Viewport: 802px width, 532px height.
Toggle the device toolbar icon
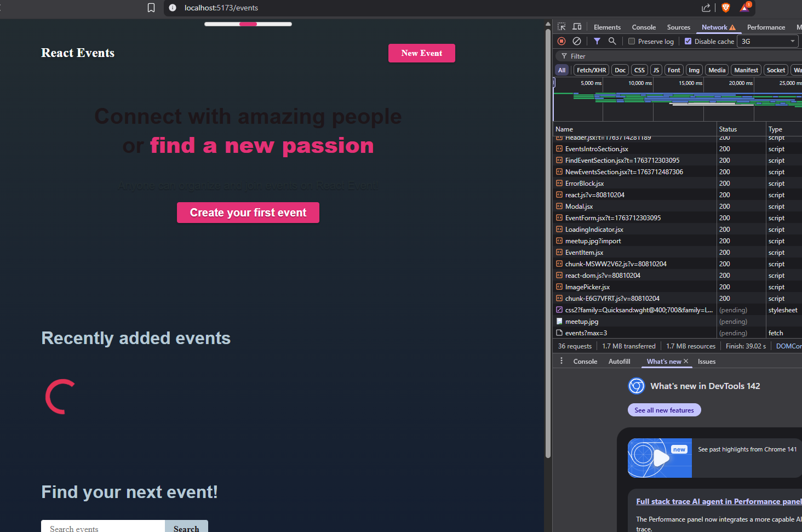coord(577,27)
